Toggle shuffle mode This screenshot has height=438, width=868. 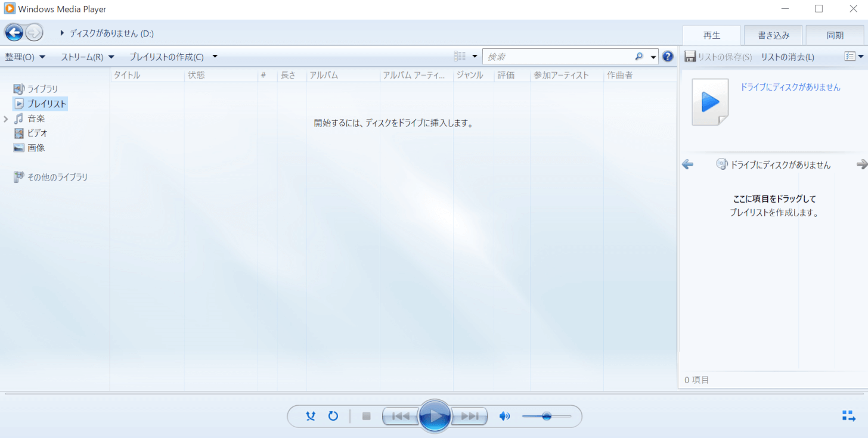coord(310,416)
